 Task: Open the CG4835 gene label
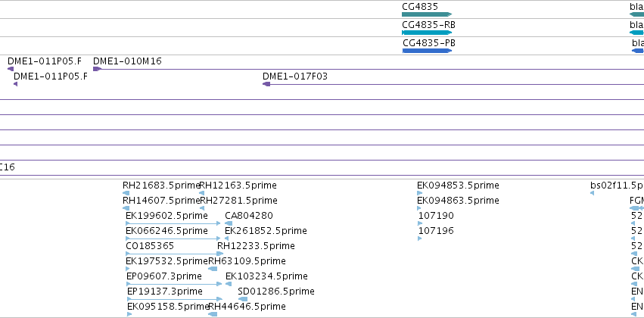(420, 6)
